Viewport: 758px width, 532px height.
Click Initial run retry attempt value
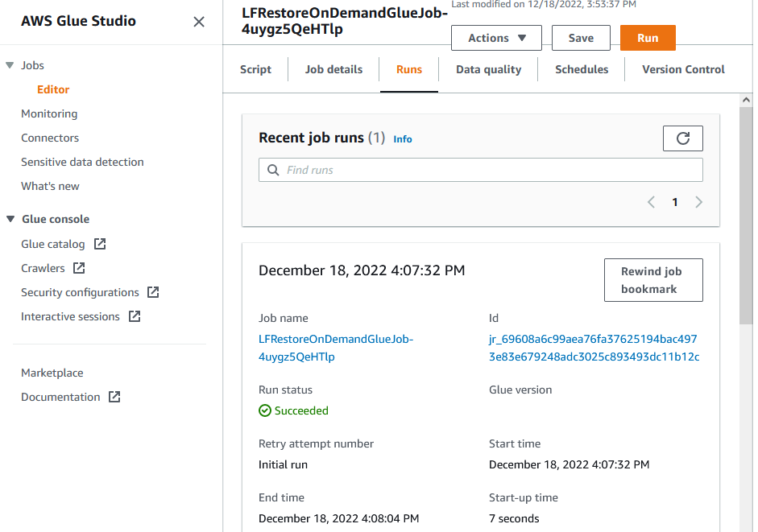coord(283,464)
